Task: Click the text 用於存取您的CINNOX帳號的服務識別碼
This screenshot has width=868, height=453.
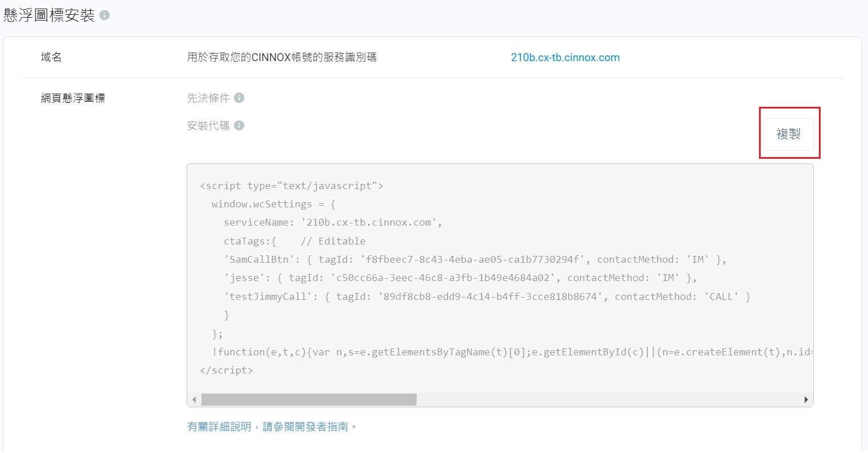Action: [x=282, y=57]
